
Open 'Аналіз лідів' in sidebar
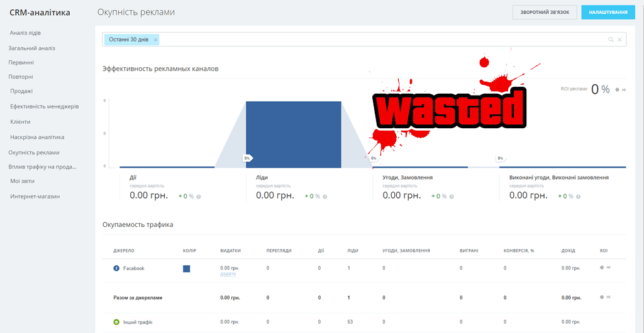coord(25,33)
